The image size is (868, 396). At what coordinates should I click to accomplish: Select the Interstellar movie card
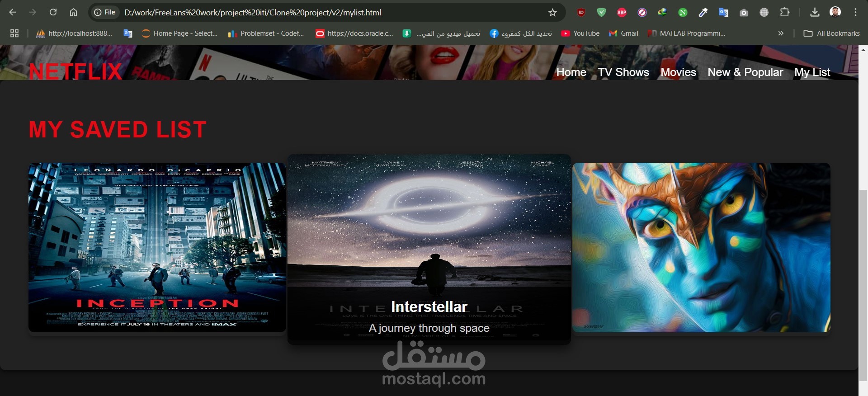[x=429, y=249]
